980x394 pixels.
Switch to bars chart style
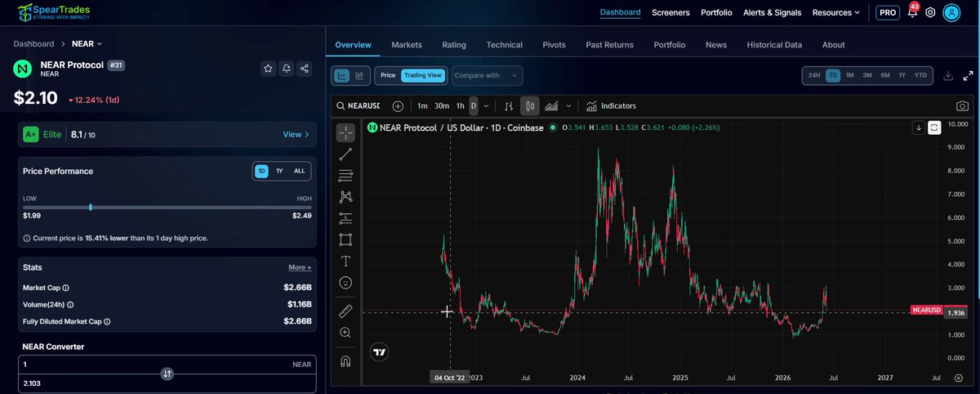point(509,105)
